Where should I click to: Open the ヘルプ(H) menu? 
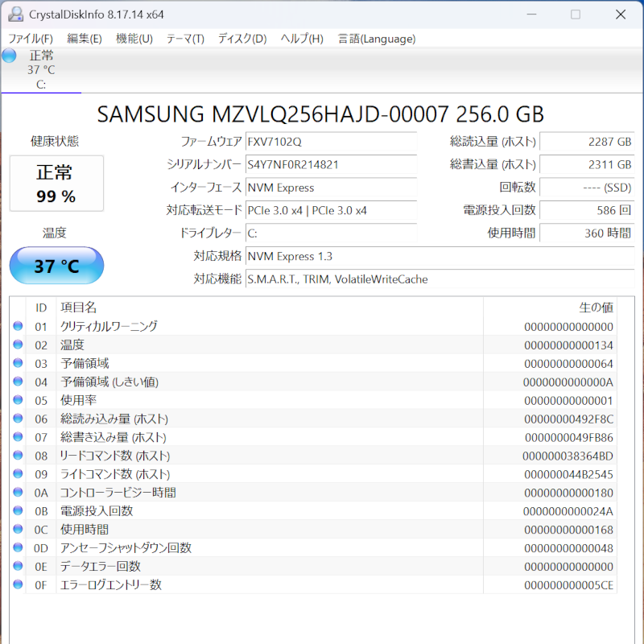(x=302, y=39)
